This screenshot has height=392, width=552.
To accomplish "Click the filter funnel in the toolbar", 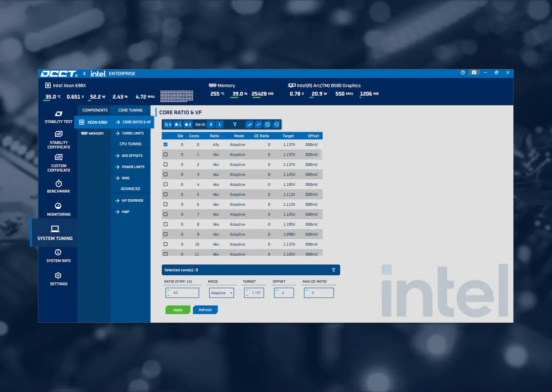I will coord(235,125).
